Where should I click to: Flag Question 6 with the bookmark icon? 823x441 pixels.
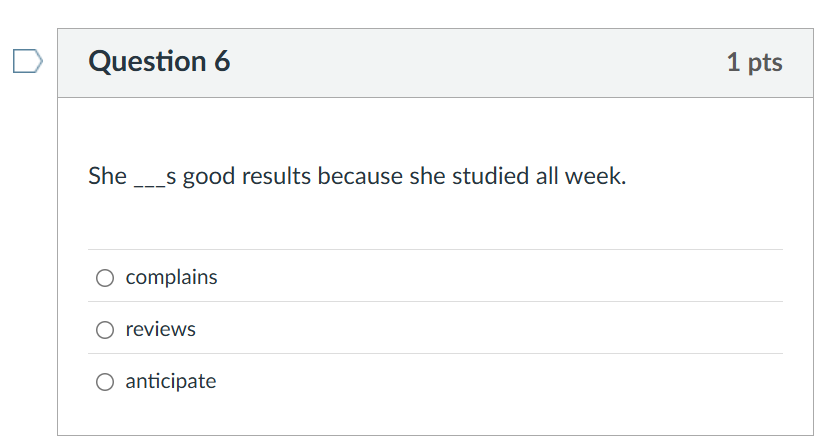point(28,62)
